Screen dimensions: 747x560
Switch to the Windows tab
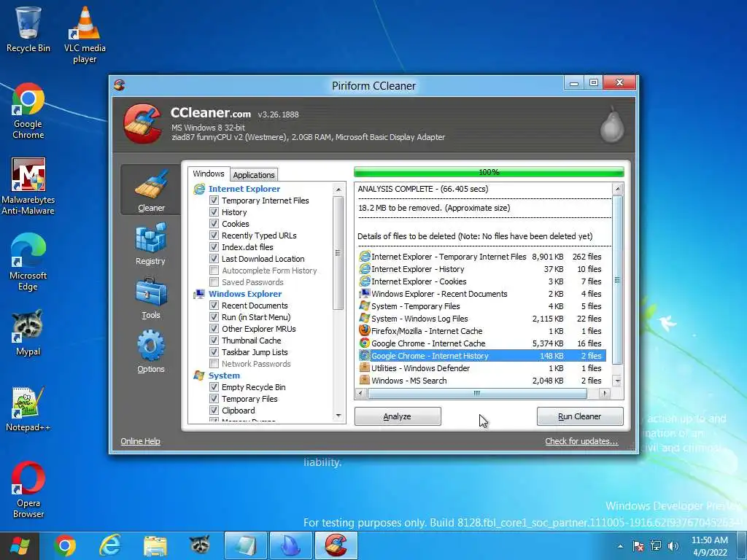click(x=209, y=174)
